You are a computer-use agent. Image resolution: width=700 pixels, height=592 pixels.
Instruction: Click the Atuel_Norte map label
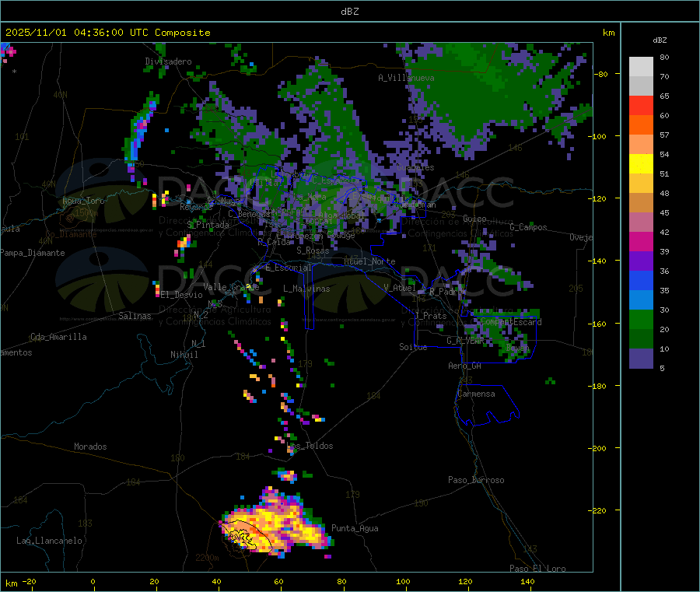369,261
